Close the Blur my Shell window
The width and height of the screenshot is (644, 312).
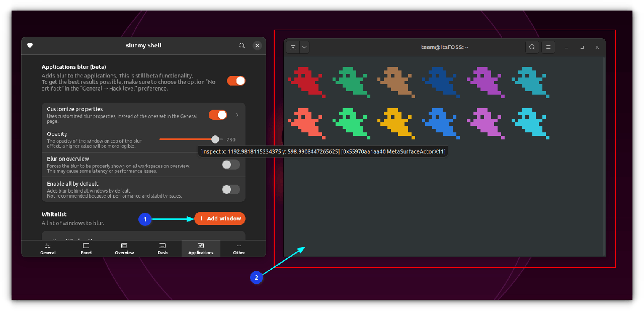tap(257, 45)
